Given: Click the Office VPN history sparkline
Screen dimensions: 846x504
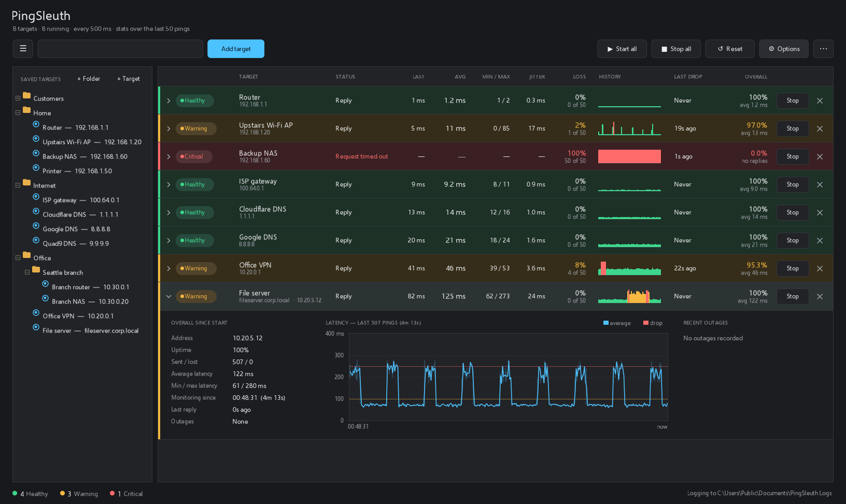Looking at the screenshot, I should pos(629,268).
